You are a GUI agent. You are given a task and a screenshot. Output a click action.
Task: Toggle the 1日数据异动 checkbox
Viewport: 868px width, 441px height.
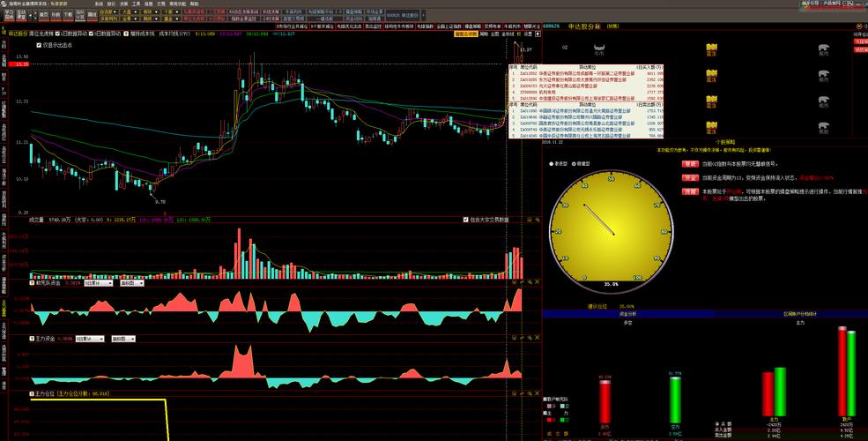click(57, 34)
